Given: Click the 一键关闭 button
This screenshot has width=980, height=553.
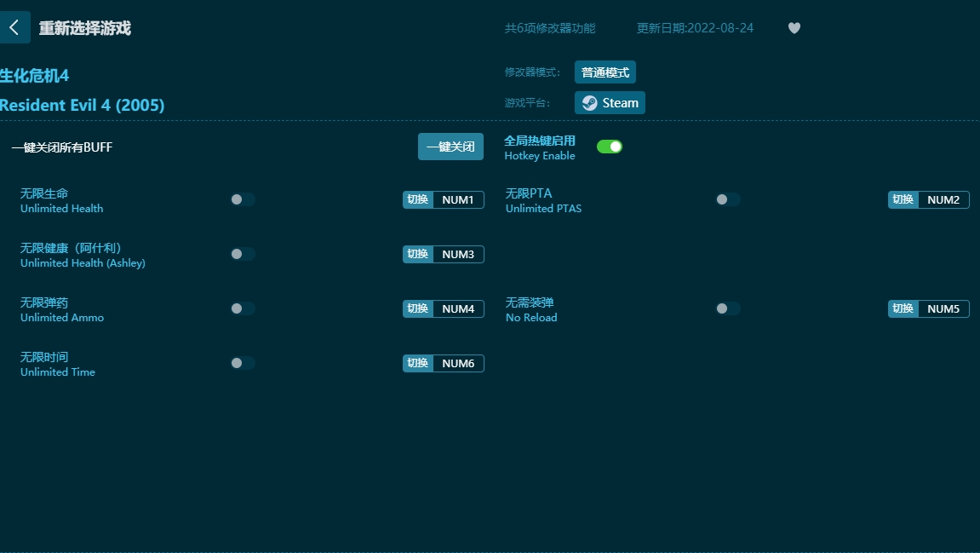Looking at the screenshot, I should [450, 147].
